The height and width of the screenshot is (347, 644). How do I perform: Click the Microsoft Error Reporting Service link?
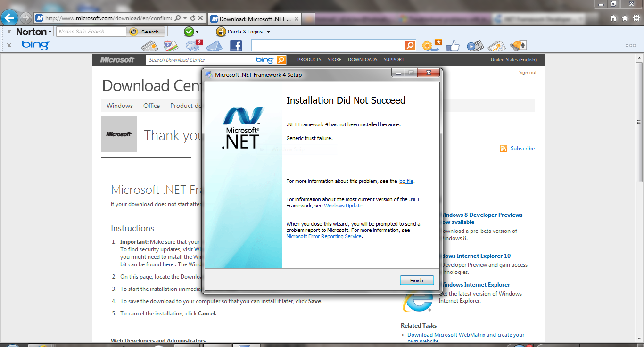click(324, 236)
